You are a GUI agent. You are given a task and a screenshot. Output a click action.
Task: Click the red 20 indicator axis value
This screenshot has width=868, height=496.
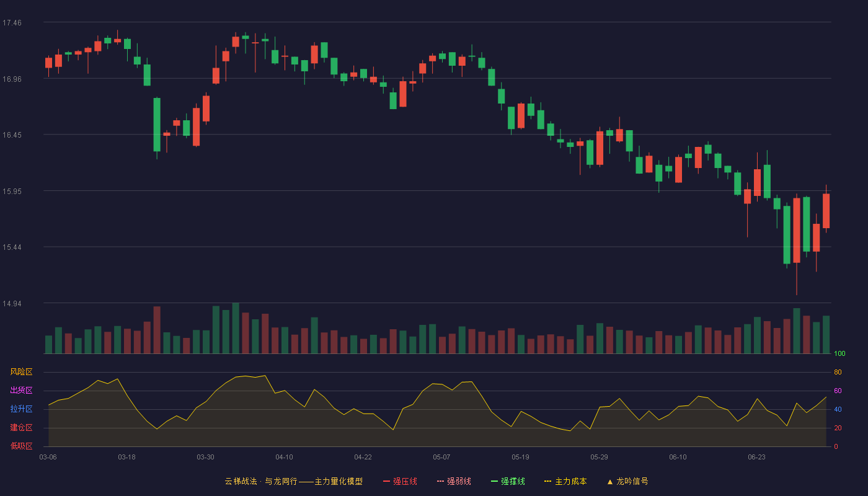[x=838, y=428]
